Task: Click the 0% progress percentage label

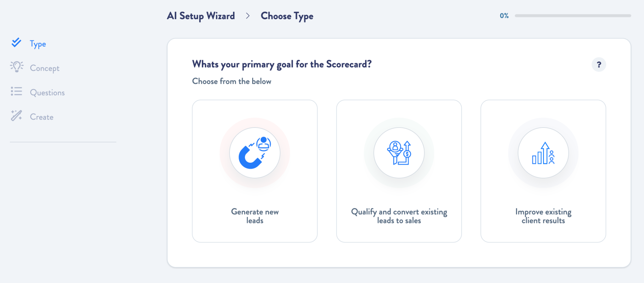Action: pyautogui.click(x=504, y=15)
